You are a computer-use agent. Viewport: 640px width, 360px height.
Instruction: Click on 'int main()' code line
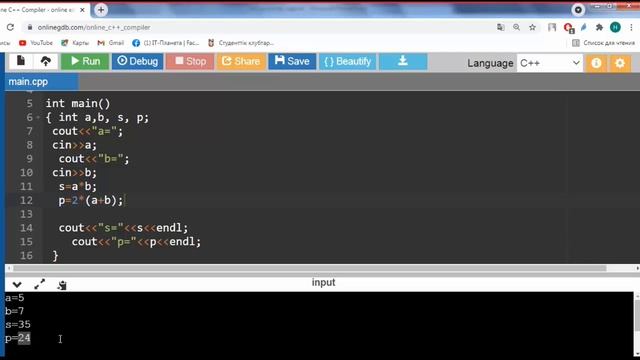click(78, 104)
